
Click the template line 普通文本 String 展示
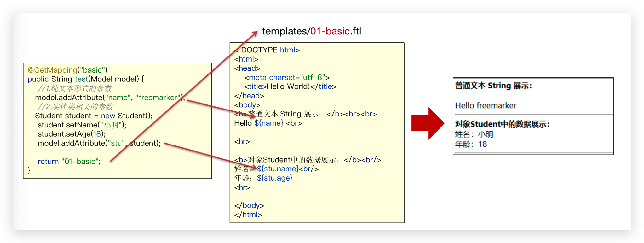305,114
